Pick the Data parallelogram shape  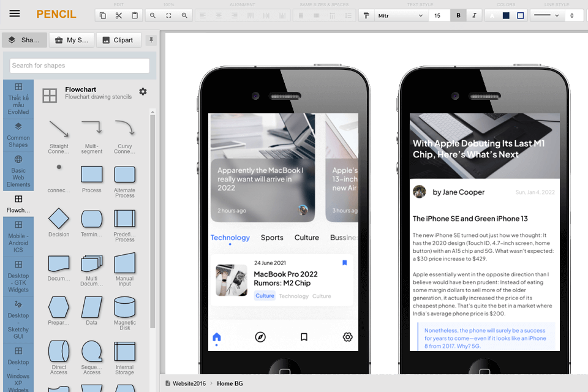92,311
